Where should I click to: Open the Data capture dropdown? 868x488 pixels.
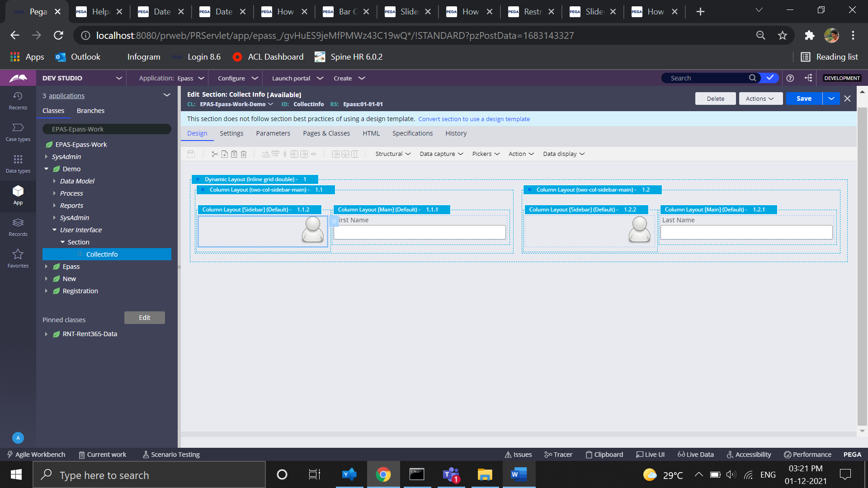click(x=441, y=154)
